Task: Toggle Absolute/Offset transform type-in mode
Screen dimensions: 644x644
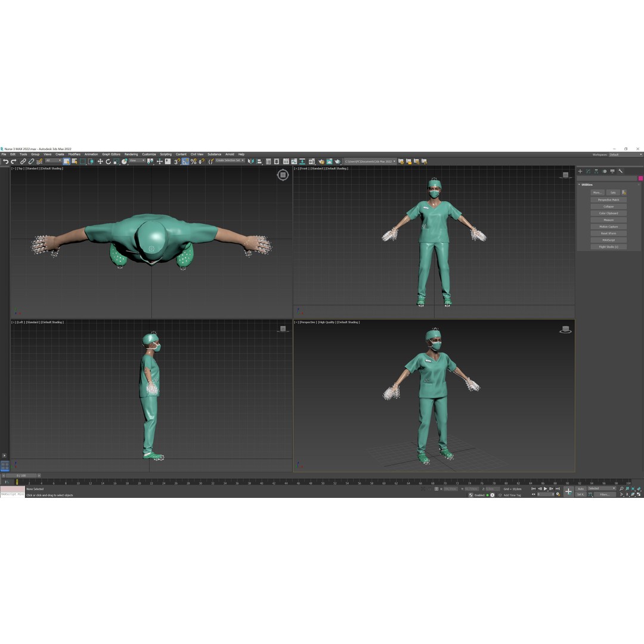Action: pos(436,489)
